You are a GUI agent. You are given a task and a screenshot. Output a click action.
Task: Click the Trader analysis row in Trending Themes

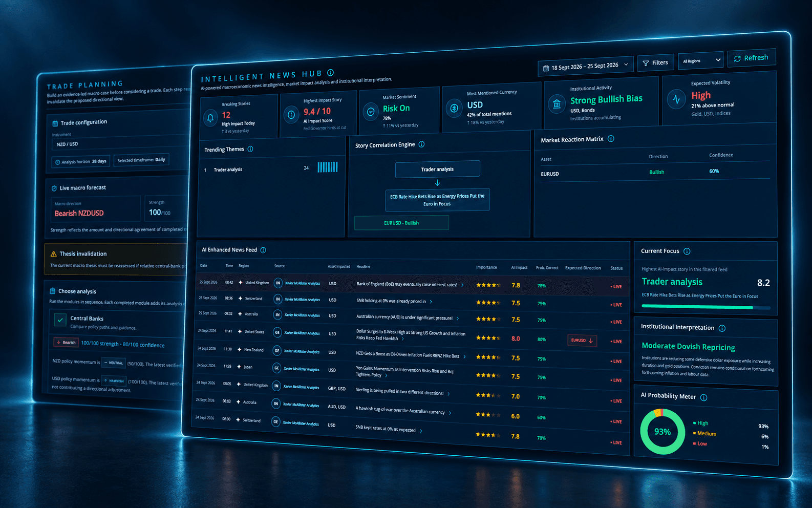click(x=271, y=168)
